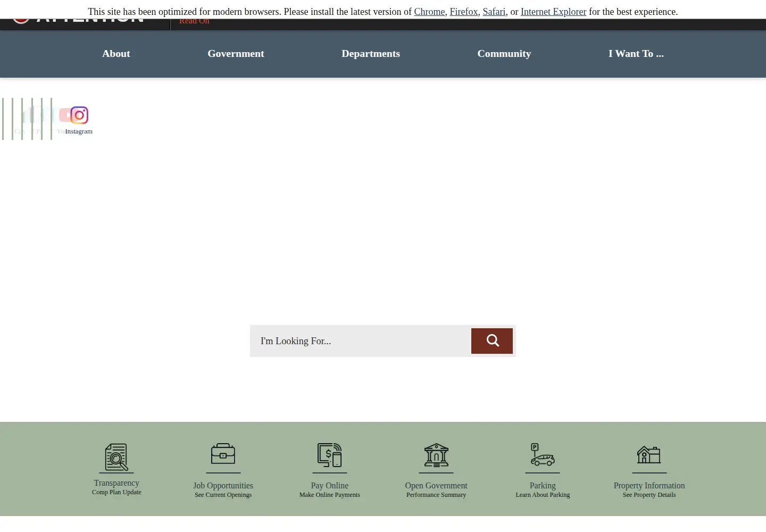Click Make Online Payments text
This screenshot has width=766, height=532.
point(330,495)
